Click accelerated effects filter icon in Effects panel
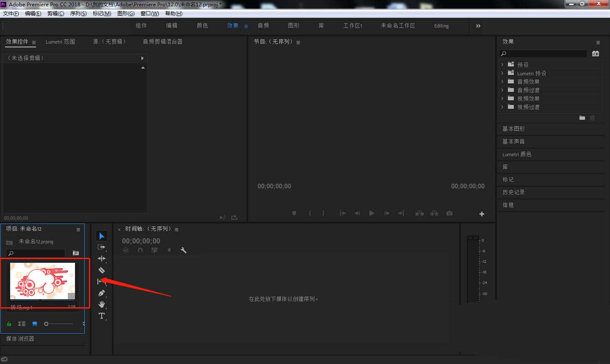Viewport: 610px width, 364px height. (596, 54)
